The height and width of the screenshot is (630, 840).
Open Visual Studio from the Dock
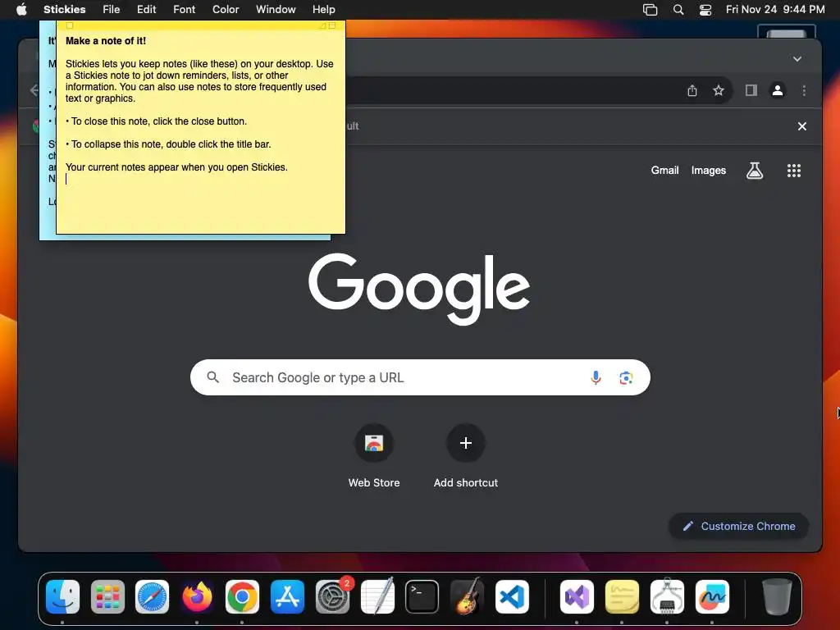tap(577, 597)
